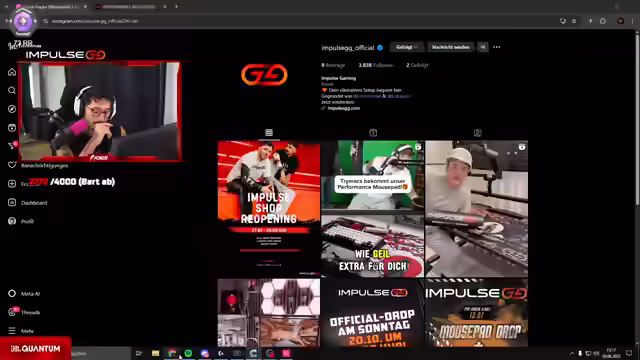This screenshot has width=640, height=360.
Task: Close the first browser tab
Action: [85, 7]
